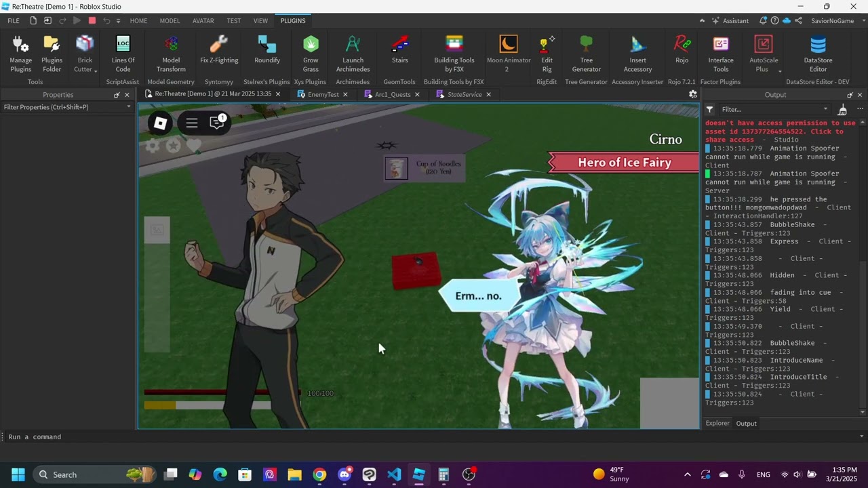Undock the Output panel
Image resolution: width=868 pixels, height=488 pixels.
click(x=850, y=95)
